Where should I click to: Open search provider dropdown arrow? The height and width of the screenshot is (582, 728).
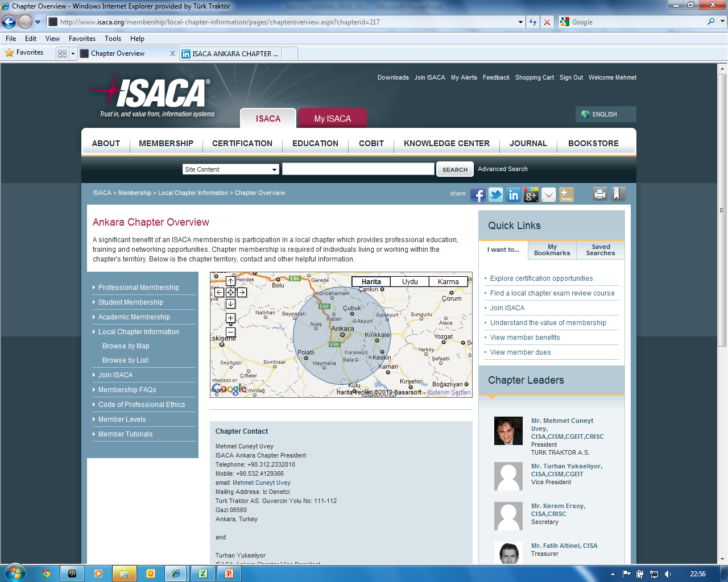click(x=723, y=22)
